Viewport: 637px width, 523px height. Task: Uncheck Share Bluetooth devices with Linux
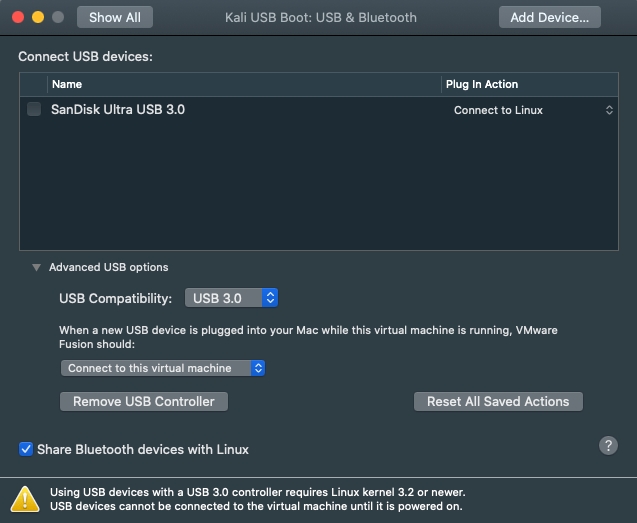click(x=26, y=449)
